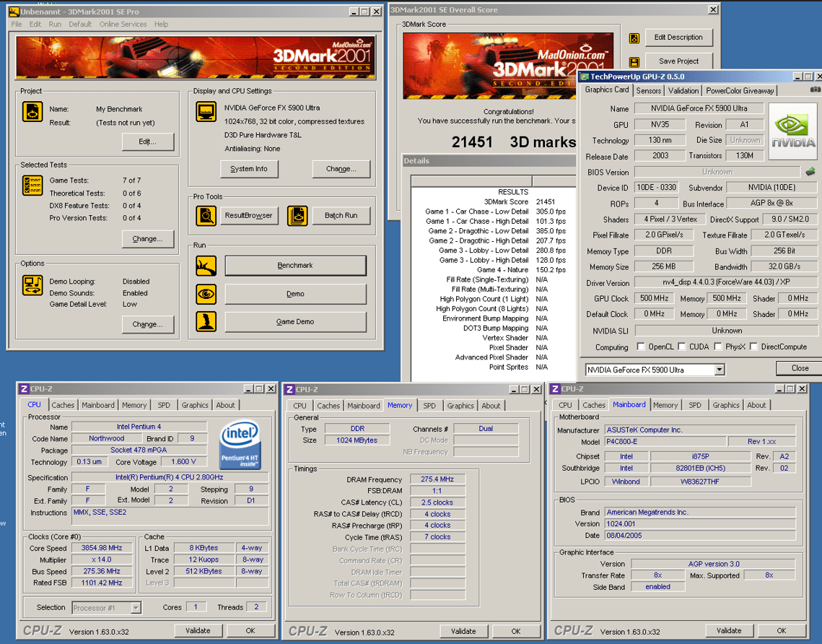This screenshot has width=822, height=644.
Task: Open the Run menu in 3DMark2001
Action: 55,24
